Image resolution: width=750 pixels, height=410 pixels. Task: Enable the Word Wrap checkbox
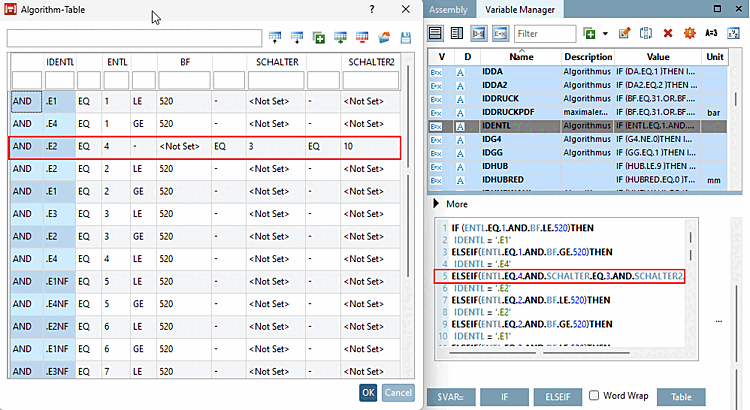pyautogui.click(x=594, y=395)
